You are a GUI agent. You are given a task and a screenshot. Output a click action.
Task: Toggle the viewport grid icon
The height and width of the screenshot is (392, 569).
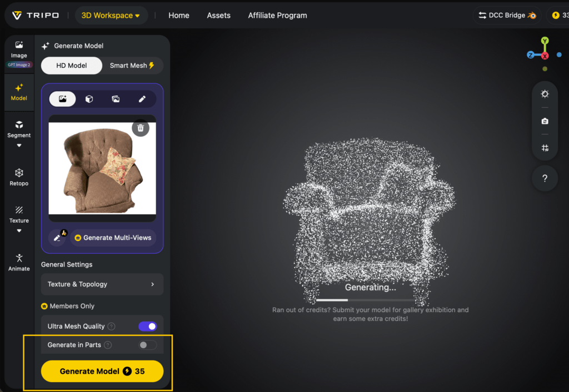pyautogui.click(x=545, y=148)
